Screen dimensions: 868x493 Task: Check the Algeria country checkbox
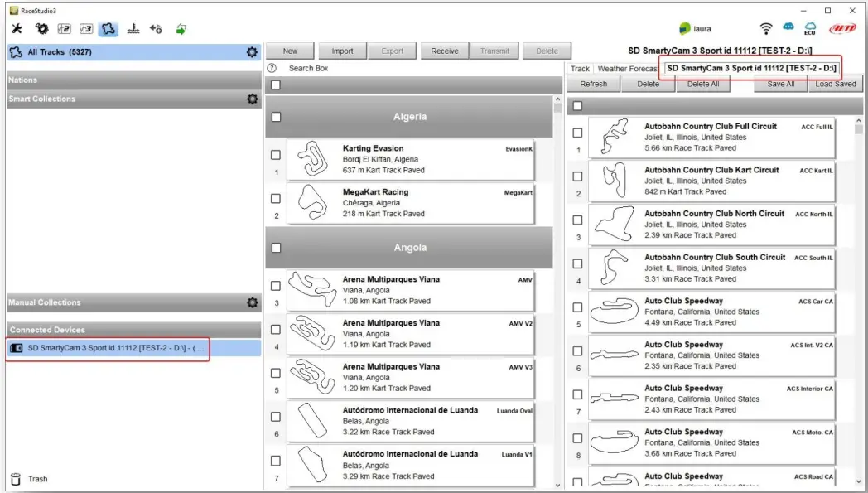pos(277,117)
